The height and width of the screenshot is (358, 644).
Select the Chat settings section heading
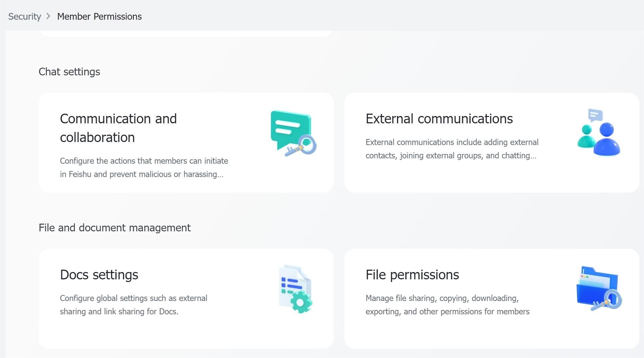point(69,71)
